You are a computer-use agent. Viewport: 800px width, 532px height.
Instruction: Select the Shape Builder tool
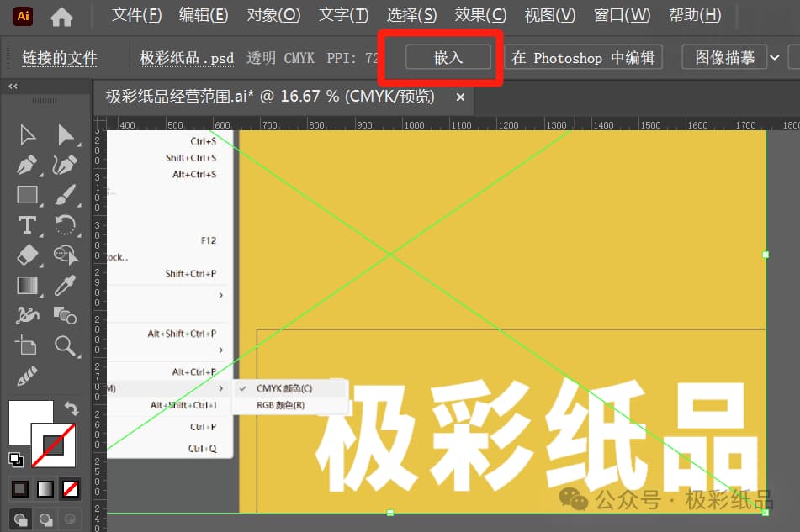[66, 255]
